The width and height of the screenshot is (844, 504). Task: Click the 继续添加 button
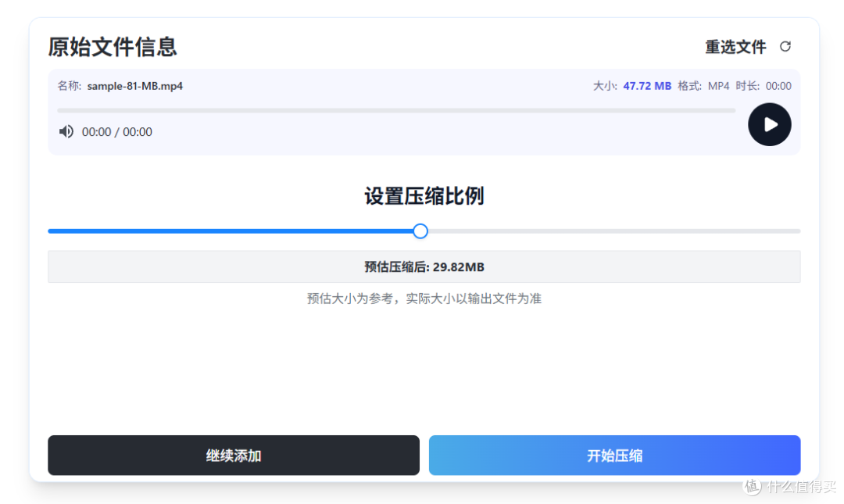234,456
